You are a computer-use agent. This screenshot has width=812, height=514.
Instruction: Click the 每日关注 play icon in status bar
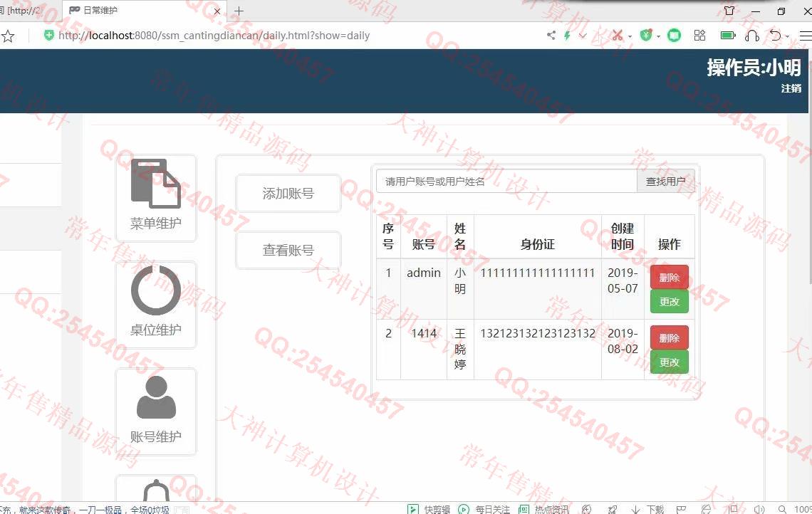[464, 509]
